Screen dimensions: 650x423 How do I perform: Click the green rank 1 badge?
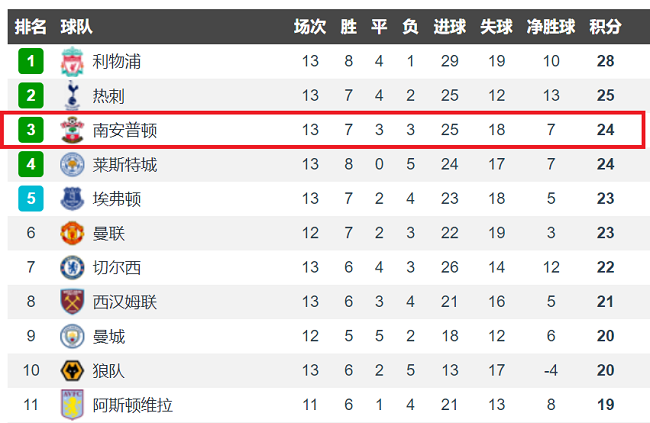coord(31,62)
